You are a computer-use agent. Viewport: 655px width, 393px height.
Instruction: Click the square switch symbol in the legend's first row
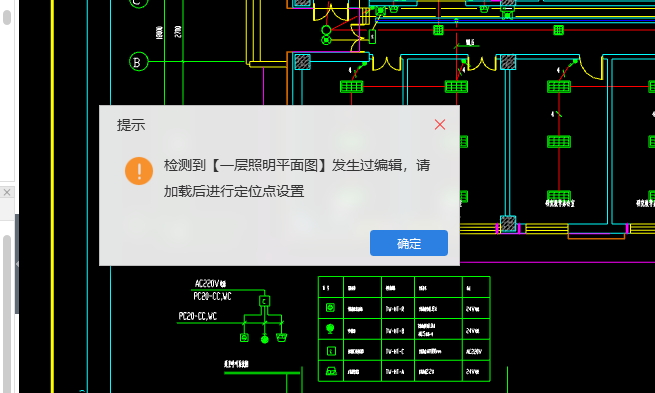[330, 308]
